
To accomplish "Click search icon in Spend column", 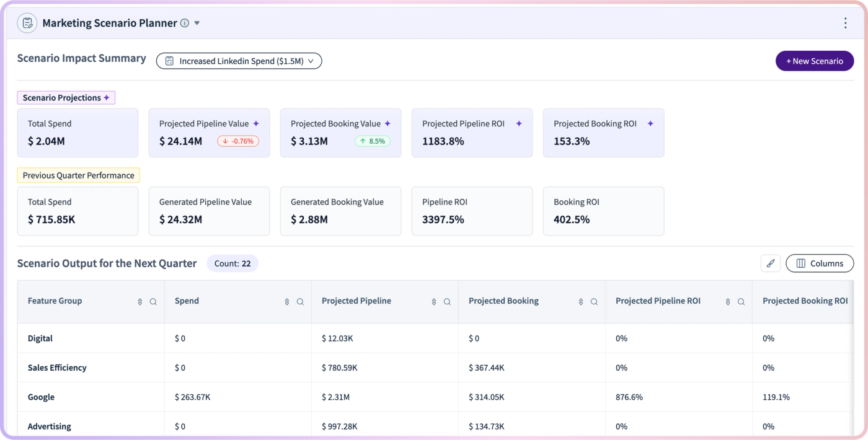I will 300,302.
